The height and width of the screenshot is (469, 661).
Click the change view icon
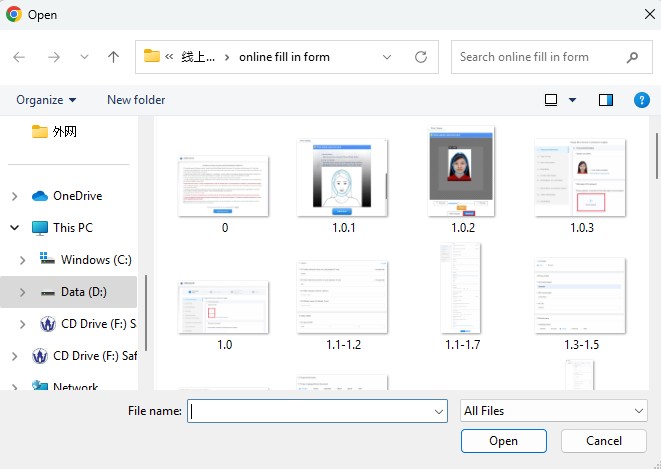point(551,100)
